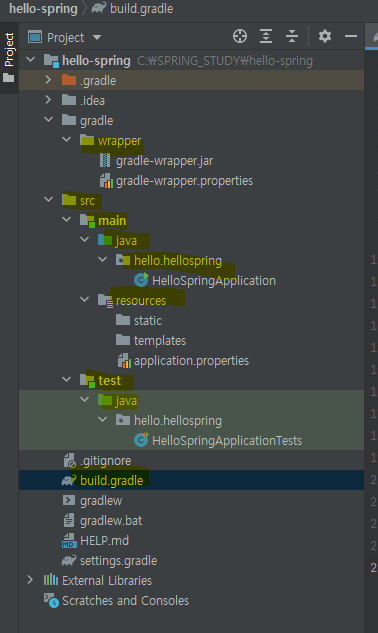Screen dimensions: 378x633
Task: Expand the .gradle folder
Action: (48, 80)
